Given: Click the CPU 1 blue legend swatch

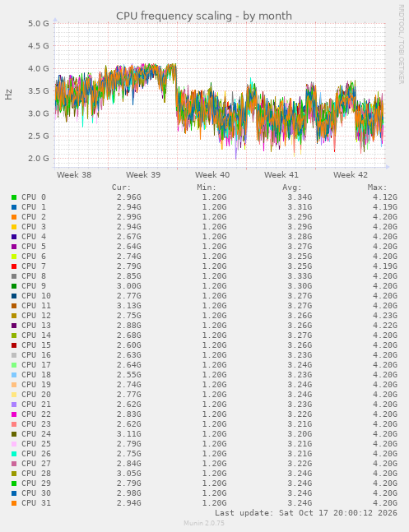Looking at the screenshot, I should [x=14, y=207].
